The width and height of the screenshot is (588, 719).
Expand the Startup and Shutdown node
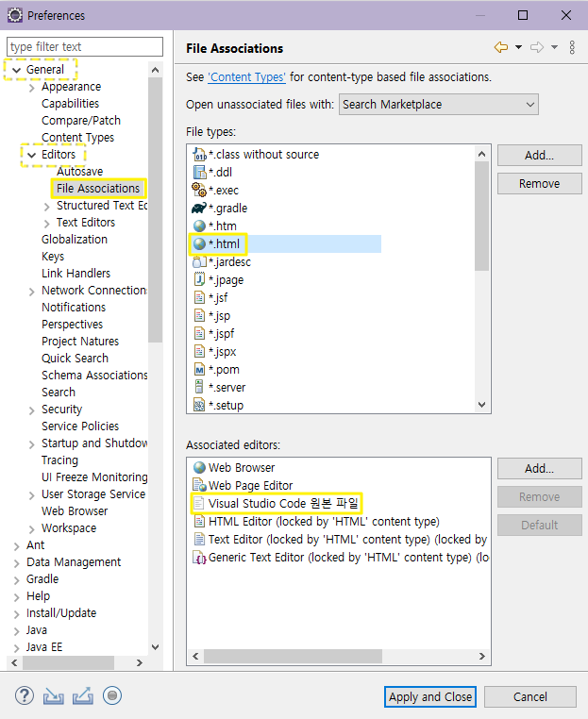32,443
